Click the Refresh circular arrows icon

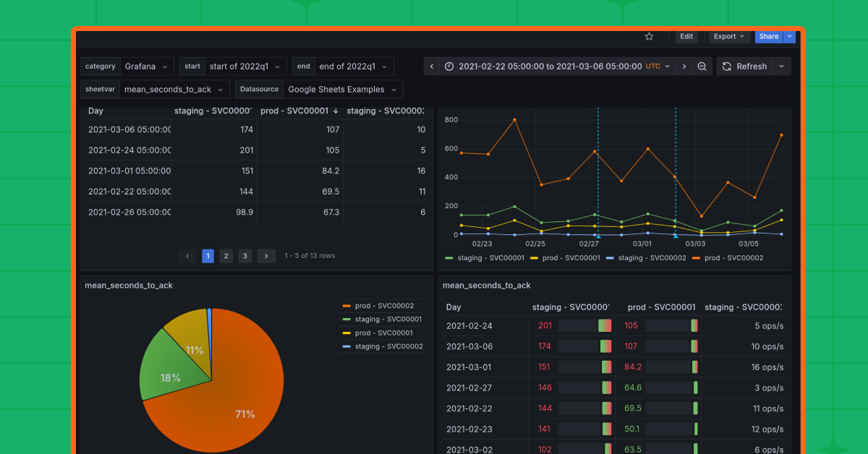coord(726,66)
